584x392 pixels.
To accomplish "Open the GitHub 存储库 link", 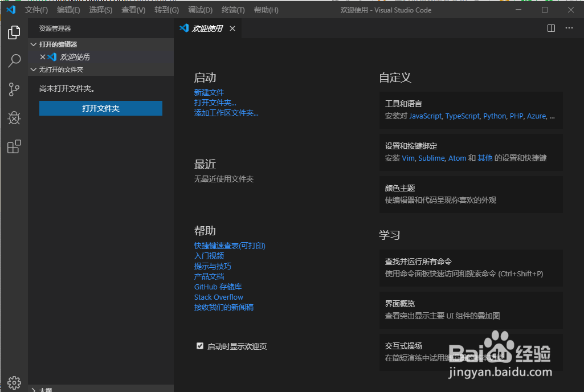I will [x=218, y=286].
